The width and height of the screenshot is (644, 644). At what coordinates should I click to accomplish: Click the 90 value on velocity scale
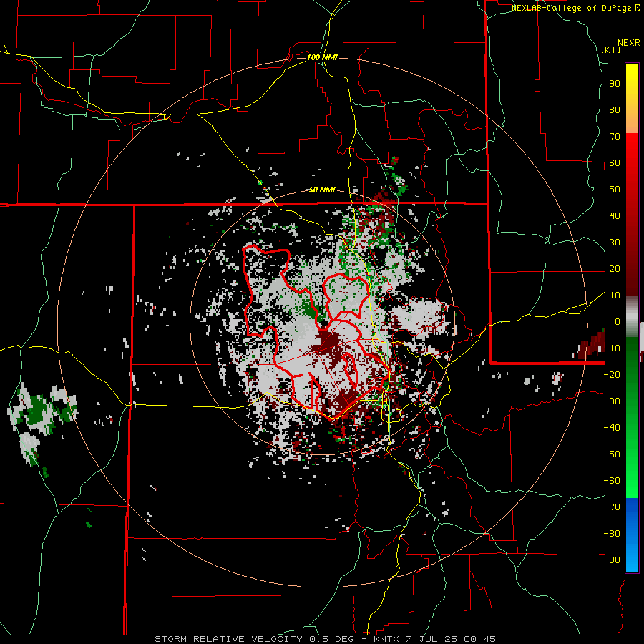[615, 84]
